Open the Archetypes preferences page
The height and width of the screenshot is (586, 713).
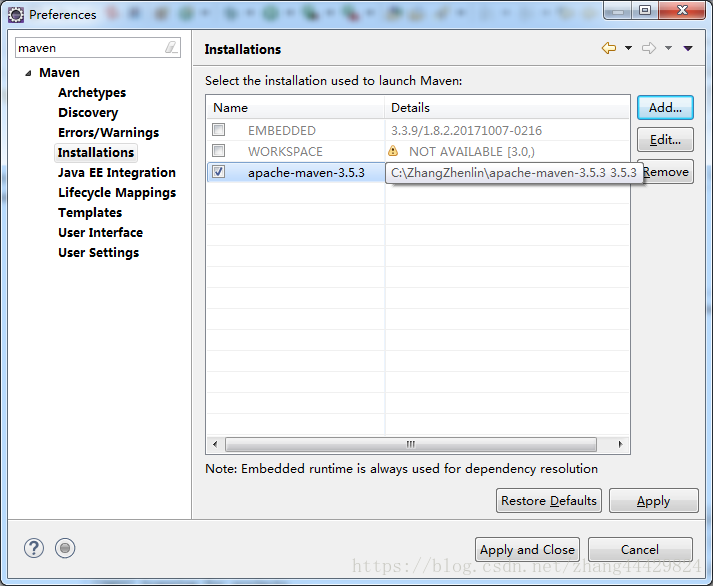click(92, 93)
